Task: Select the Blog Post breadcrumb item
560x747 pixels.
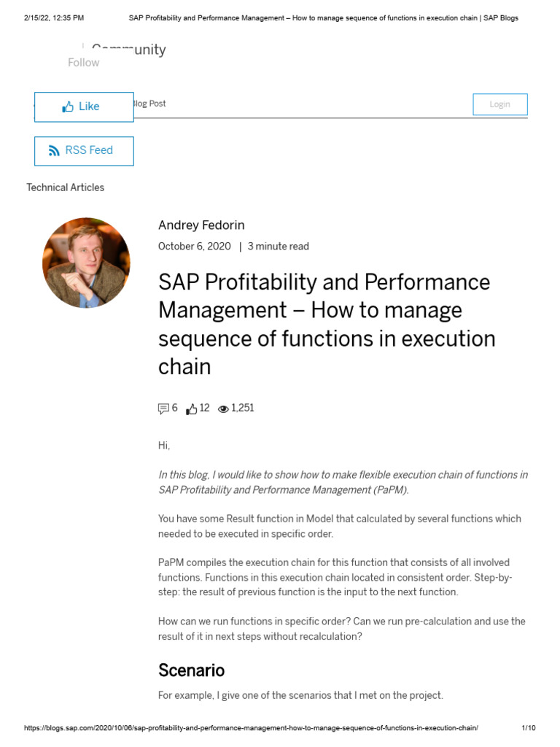Action: pos(149,104)
